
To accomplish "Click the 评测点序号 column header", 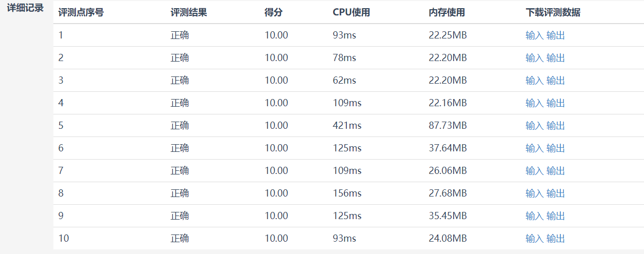I will coord(81,12).
